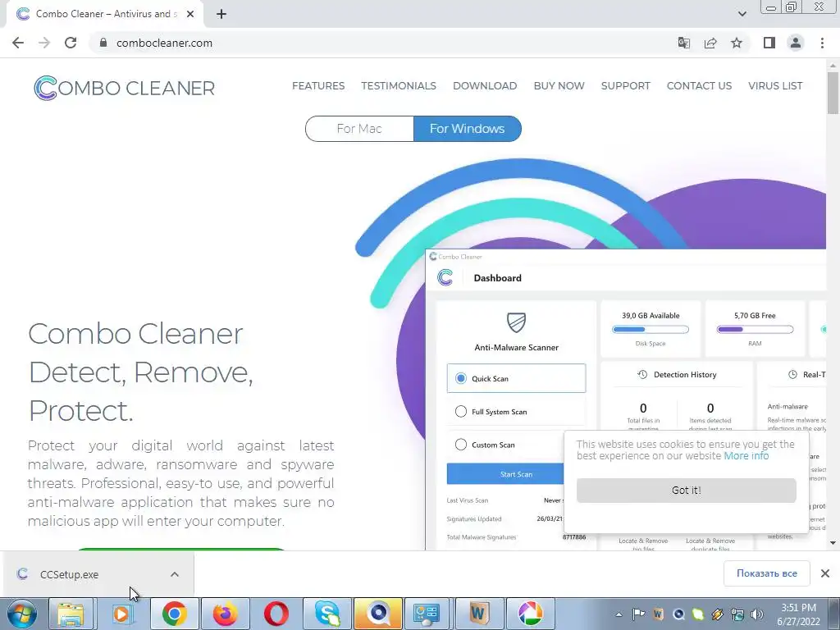Open the CONTACT US page

coord(699,85)
